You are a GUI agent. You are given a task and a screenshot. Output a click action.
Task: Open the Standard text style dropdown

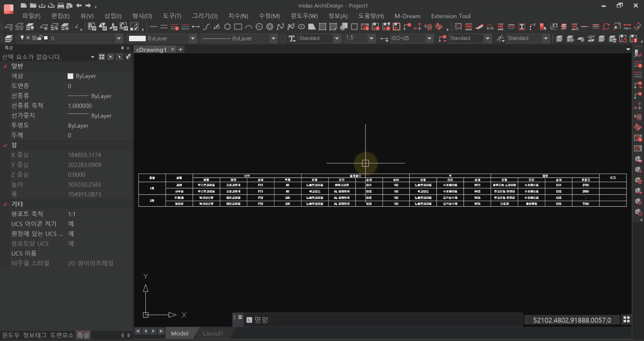[x=337, y=39]
